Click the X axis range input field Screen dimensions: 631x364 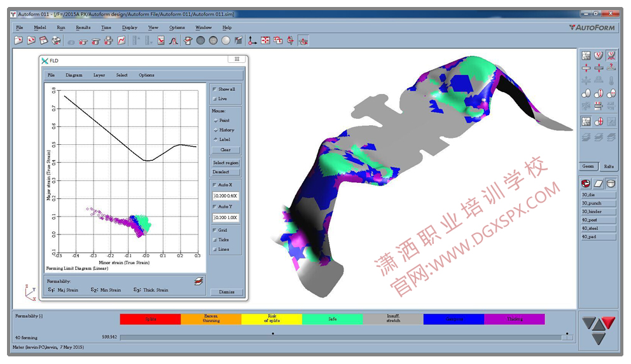click(x=226, y=196)
